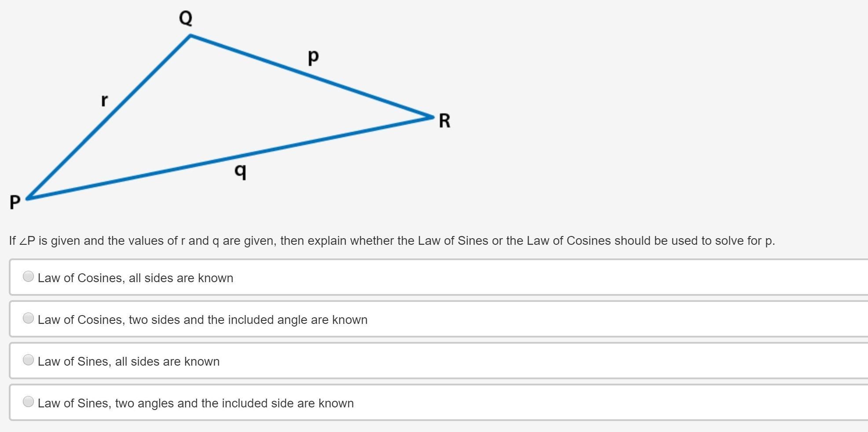This screenshot has height=432, width=868.
Task: Click side label p on the triangle
Action: click(x=313, y=57)
